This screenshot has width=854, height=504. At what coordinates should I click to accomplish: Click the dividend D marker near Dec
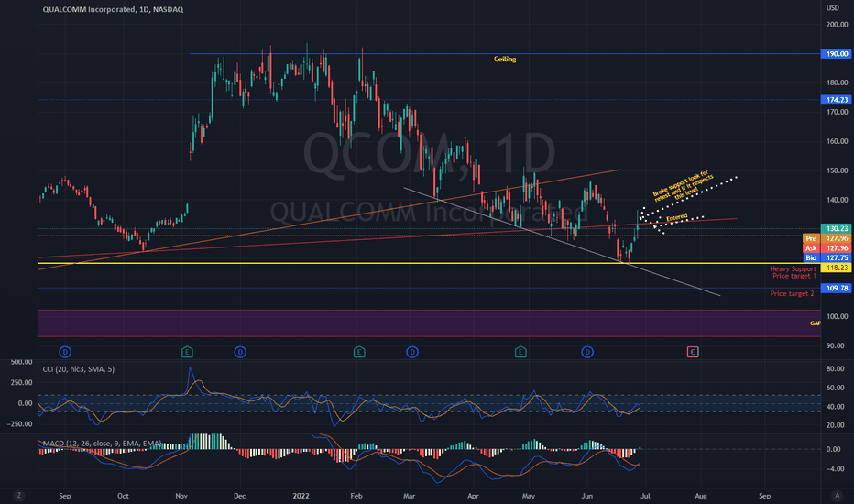(x=240, y=352)
